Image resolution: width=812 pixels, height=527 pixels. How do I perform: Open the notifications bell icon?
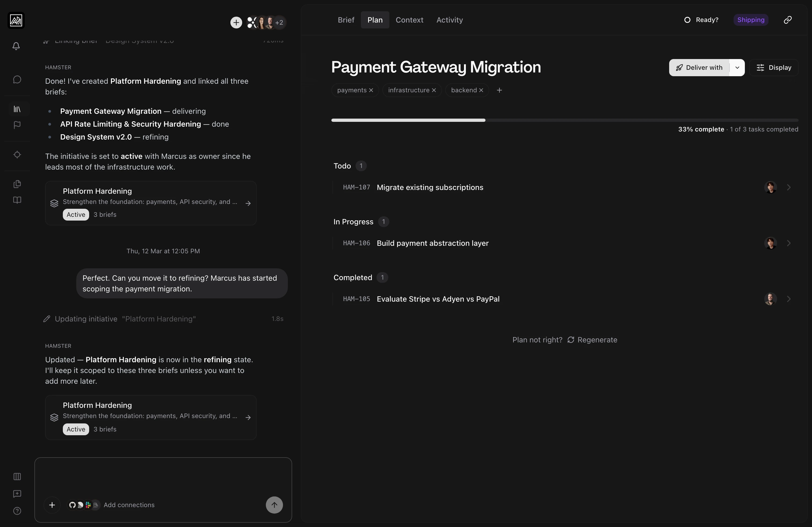[x=16, y=46]
